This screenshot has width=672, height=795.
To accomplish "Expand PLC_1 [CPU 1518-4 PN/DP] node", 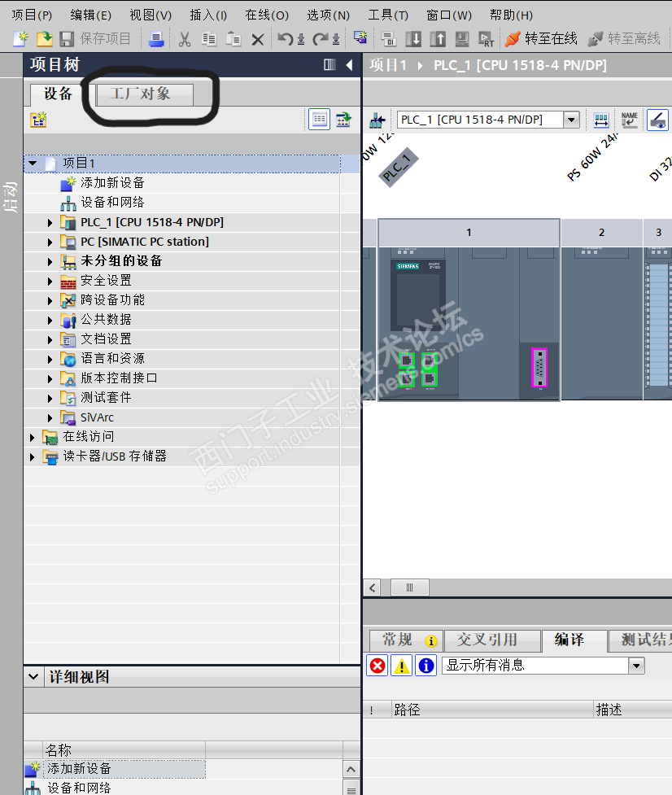I will coord(50,223).
